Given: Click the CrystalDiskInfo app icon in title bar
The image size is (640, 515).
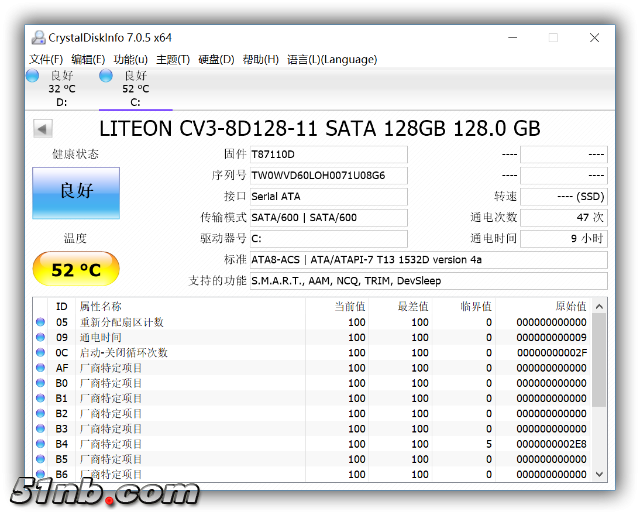Looking at the screenshot, I should (38, 38).
